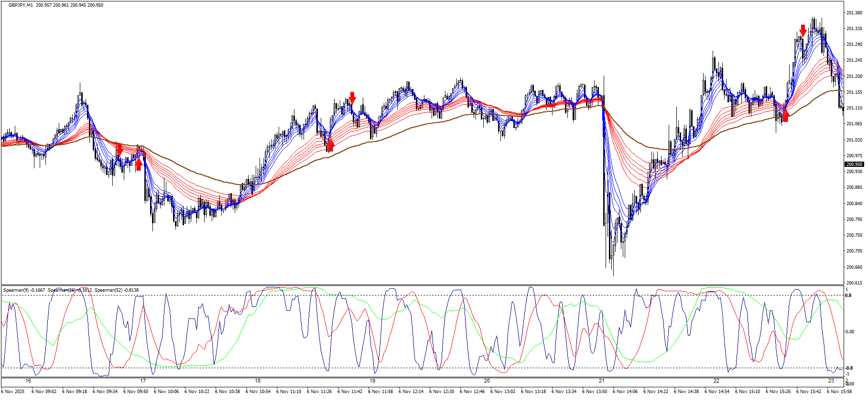Click the current price tag 200.950

pos(854,164)
